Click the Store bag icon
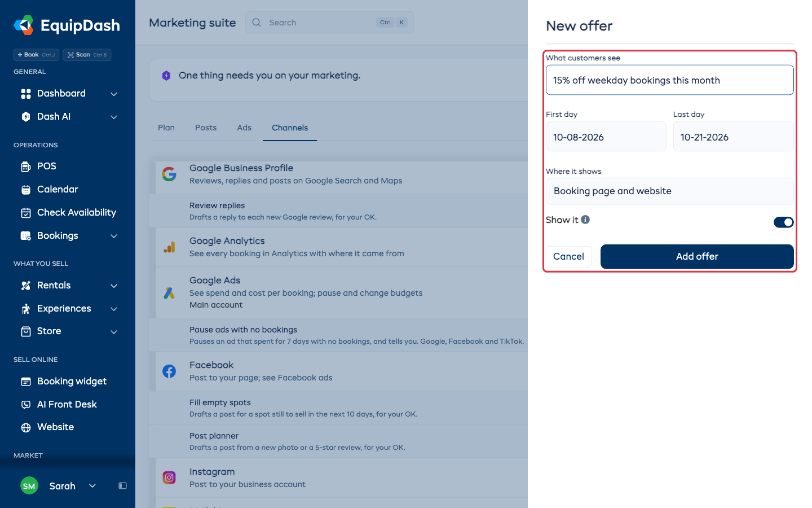This screenshot has height=508, width=812. [26, 331]
